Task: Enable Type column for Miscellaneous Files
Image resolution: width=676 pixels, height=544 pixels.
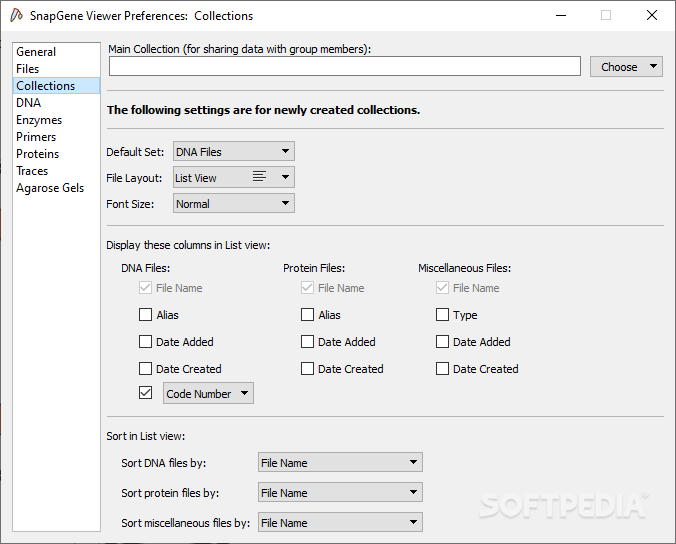Action: pyautogui.click(x=442, y=315)
